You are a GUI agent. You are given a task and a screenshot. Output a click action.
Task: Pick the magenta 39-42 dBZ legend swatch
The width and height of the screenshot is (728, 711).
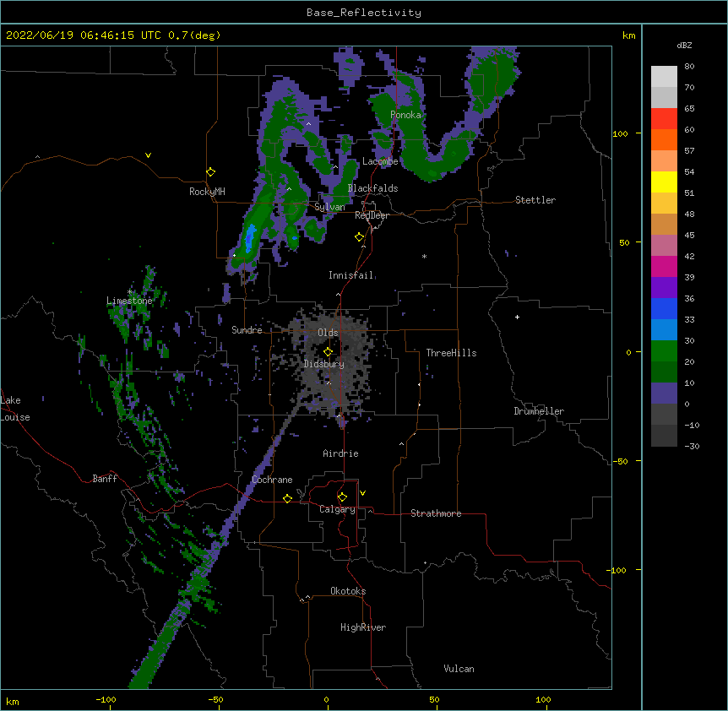coord(664,266)
